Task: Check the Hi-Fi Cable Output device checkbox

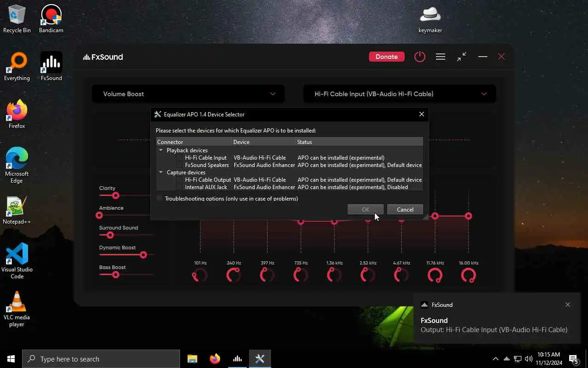Action: [179, 180]
